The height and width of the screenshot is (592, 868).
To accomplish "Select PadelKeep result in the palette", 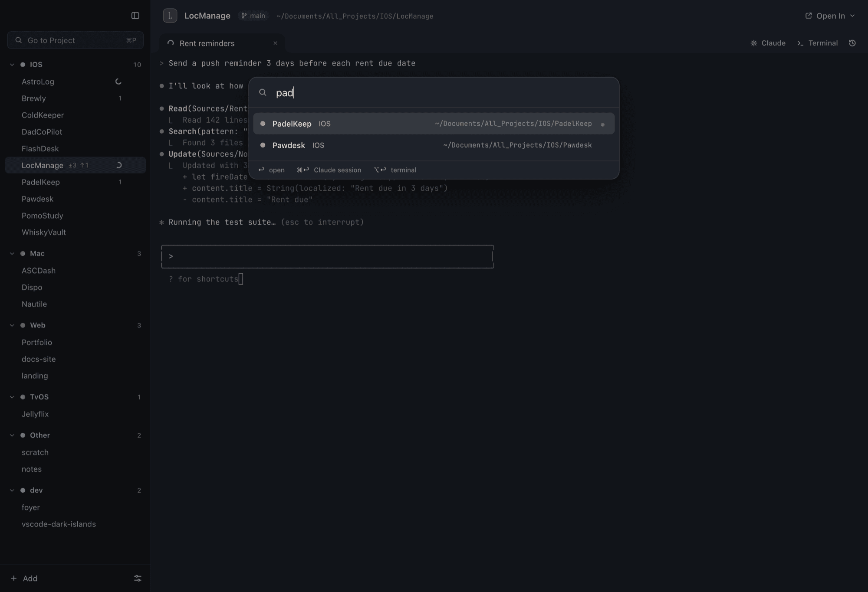I will pos(434,124).
